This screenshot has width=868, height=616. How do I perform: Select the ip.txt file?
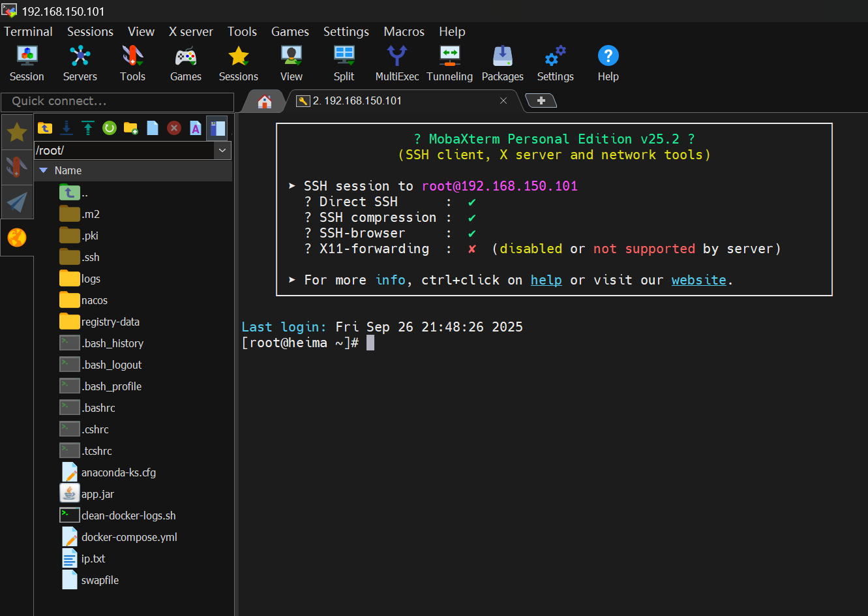point(83,559)
